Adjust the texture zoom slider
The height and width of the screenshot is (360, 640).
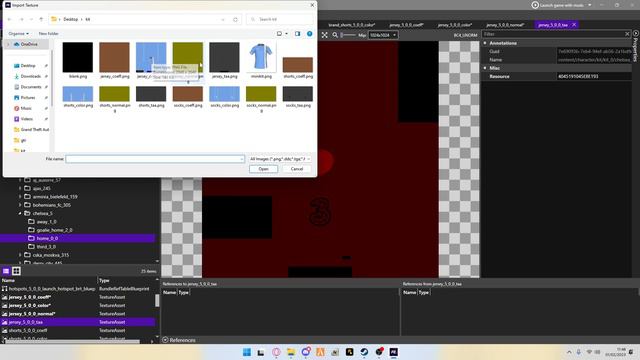coord(348,35)
